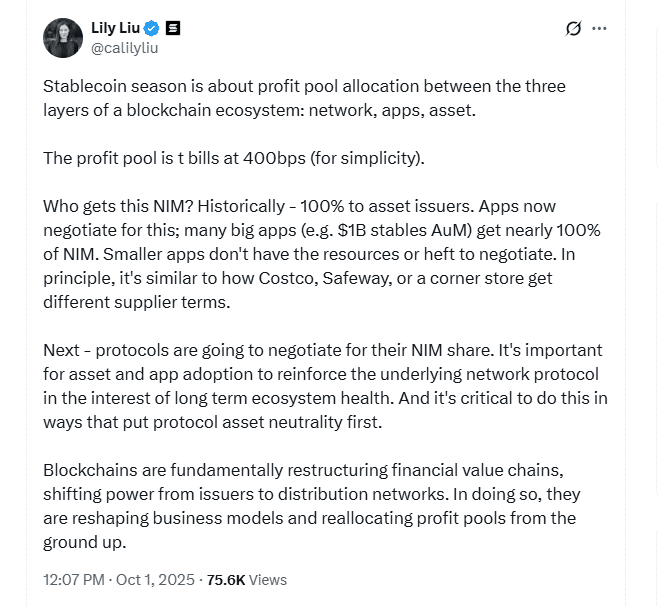658x606 pixels.
Task: Click the blue verified checkmark badge
Action: (152, 28)
